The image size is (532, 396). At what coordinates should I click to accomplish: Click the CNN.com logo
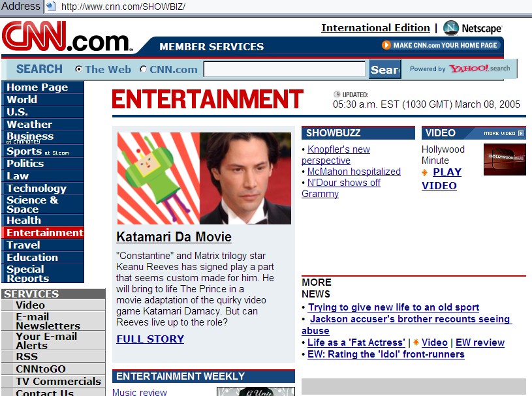[67, 37]
